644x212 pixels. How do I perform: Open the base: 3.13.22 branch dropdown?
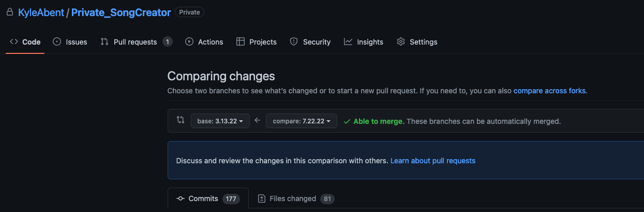click(220, 121)
